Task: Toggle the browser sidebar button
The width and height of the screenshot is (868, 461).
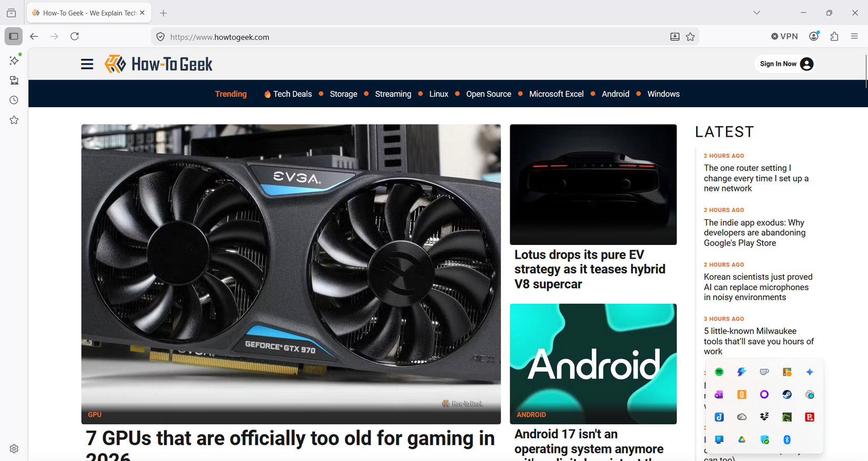Action: [x=14, y=36]
